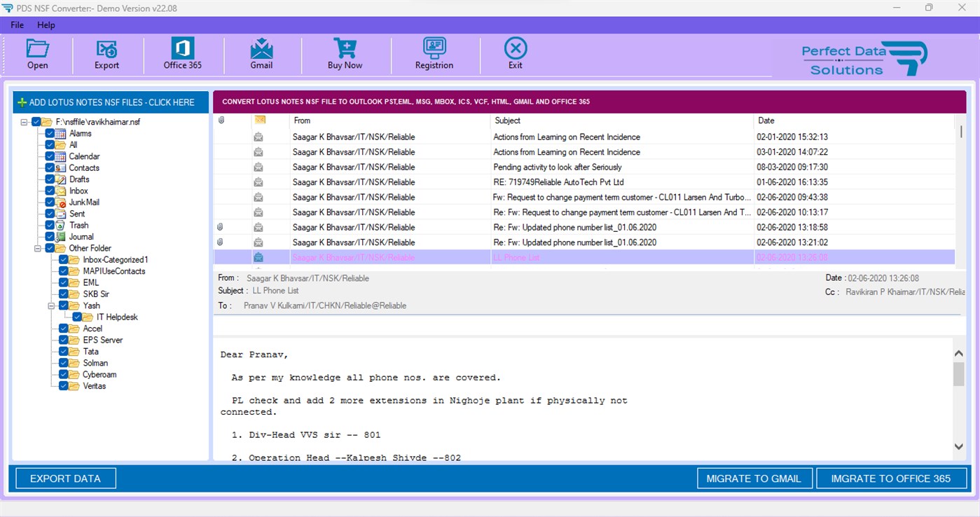The width and height of the screenshot is (980, 517).
Task: Click the Buy Now cart icon
Action: point(344,54)
